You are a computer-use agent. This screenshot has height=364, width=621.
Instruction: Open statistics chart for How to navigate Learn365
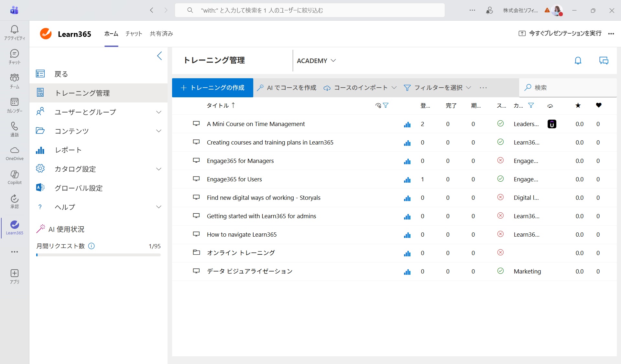407,235
